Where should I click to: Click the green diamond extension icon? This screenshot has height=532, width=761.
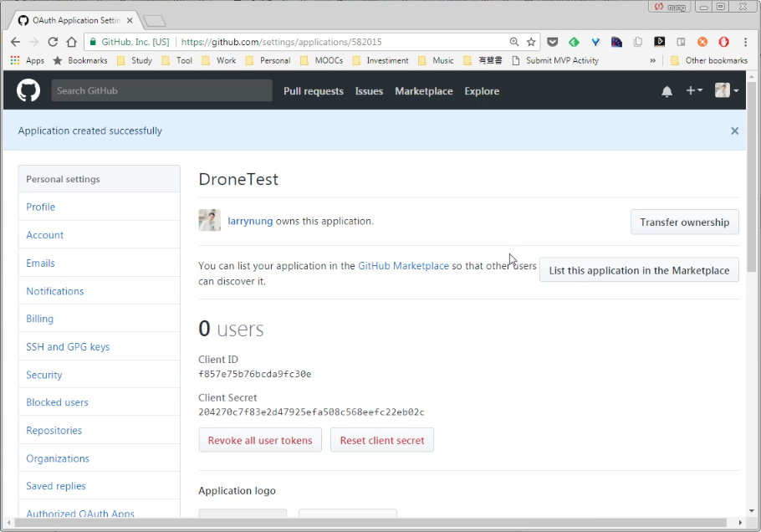coord(574,42)
